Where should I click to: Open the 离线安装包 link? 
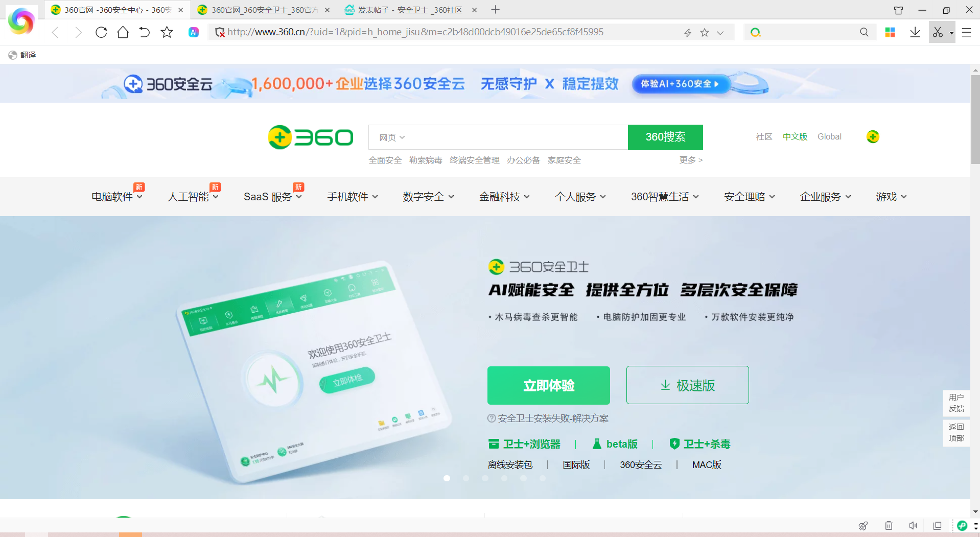[x=510, y=465]
